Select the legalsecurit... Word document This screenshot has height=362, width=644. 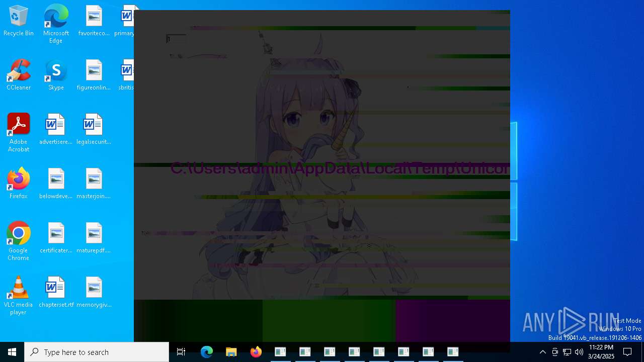(x=94, y=130)
